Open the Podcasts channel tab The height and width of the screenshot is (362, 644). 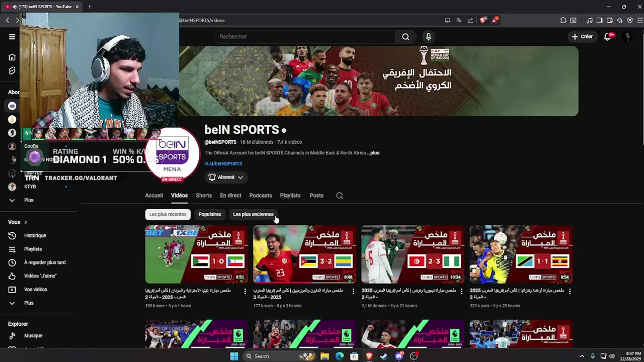(x=261, y=196)
